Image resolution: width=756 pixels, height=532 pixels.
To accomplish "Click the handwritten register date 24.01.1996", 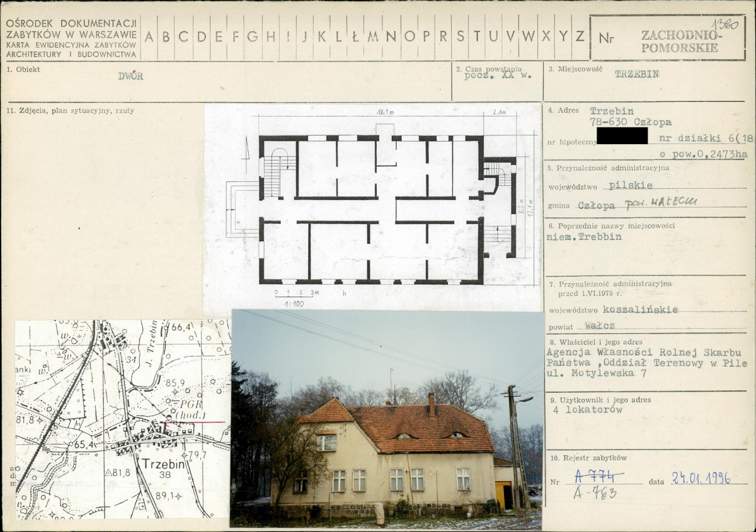I will coord(701,477).
